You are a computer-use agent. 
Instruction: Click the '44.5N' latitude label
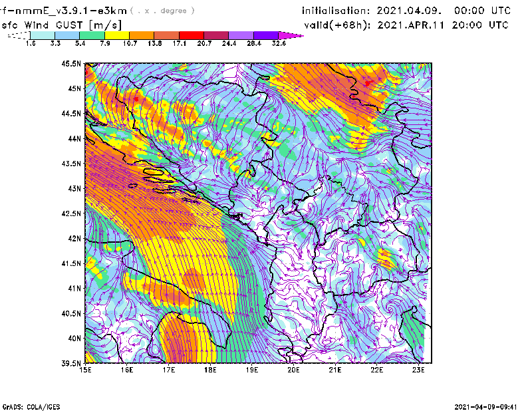coord(71,113)
